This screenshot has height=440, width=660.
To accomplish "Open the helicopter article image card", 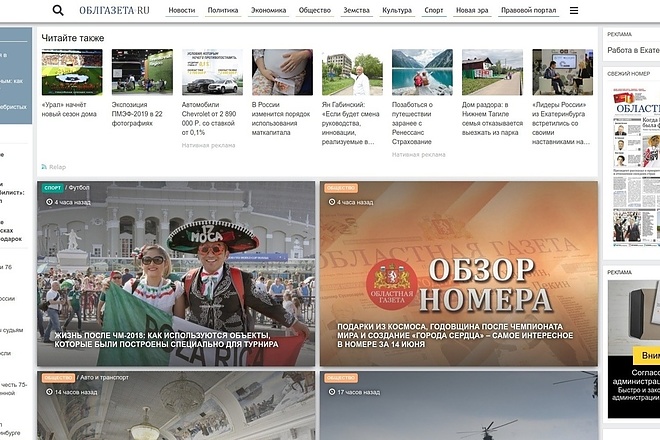I will click(x=459, y=405).
